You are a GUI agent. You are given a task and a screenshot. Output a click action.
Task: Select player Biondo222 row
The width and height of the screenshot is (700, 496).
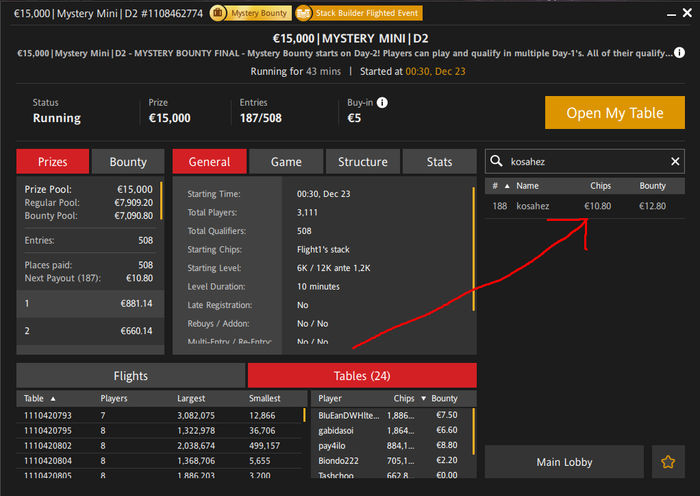(391, 461)
